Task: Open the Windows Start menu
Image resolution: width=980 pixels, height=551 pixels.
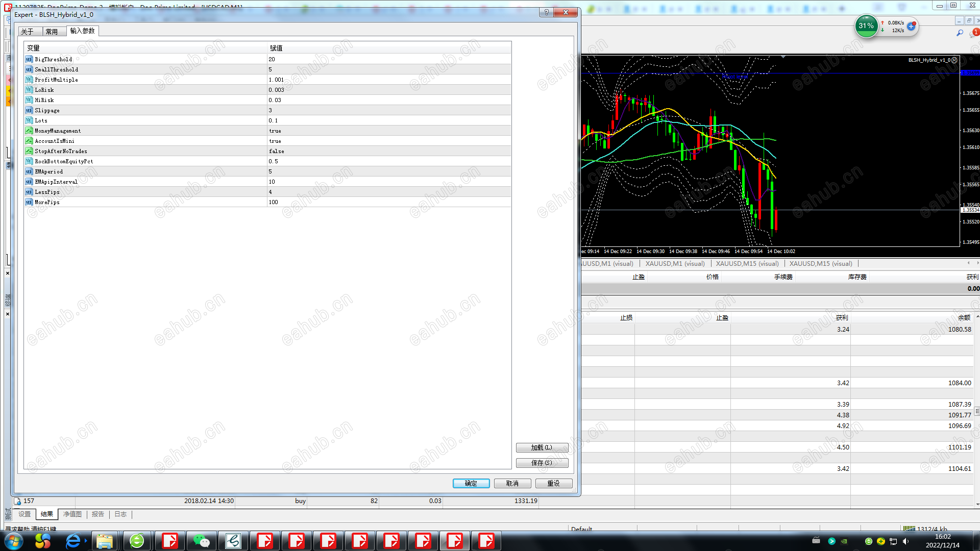Action: coord(14,541)
